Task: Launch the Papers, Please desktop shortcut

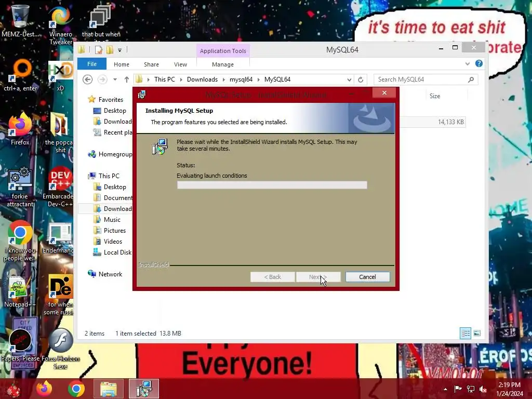Action: (x=20, y=345)
